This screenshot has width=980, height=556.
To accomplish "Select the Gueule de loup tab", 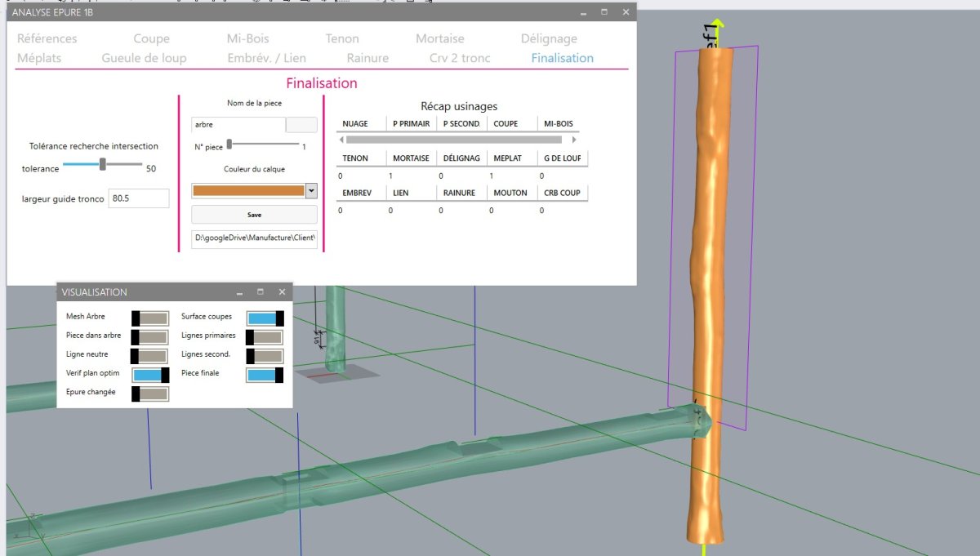I will click(144, 58).
